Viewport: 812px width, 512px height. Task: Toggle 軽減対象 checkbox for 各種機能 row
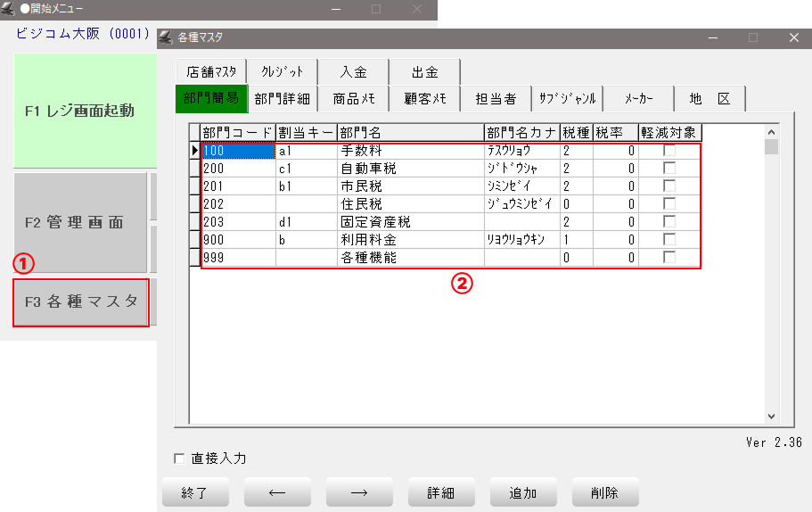[x=669, y=258]
